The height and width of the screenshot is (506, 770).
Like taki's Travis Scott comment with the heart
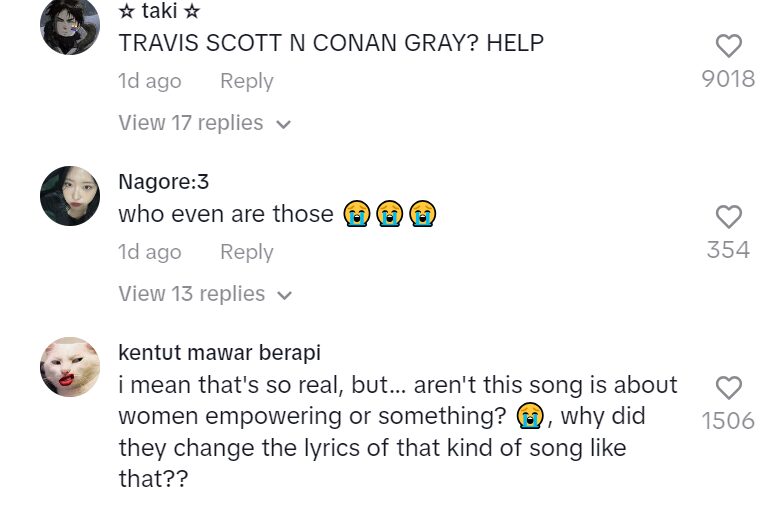[x=729, y=45]
